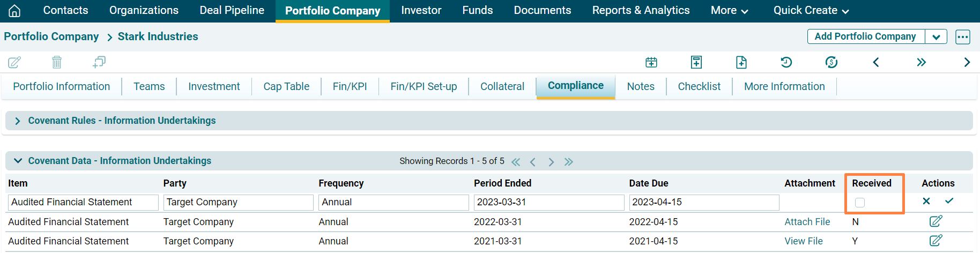Open the Quick Create dropdown
980x253 pixels.
pyautogui.click(x=811, y=11)
